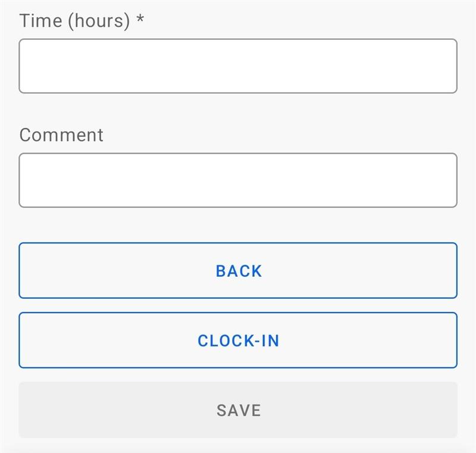Screen dimensions: 476x453
Task: Select the empty box under Time (hours)
Action: coord(238,66)
